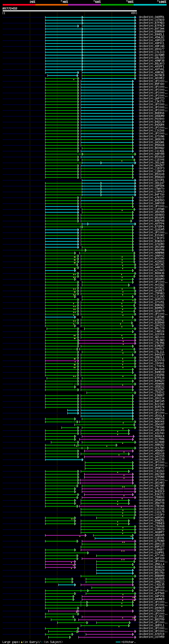
Task: Select hit label UniRef100_B3MG97
Action: pos(152,346)
